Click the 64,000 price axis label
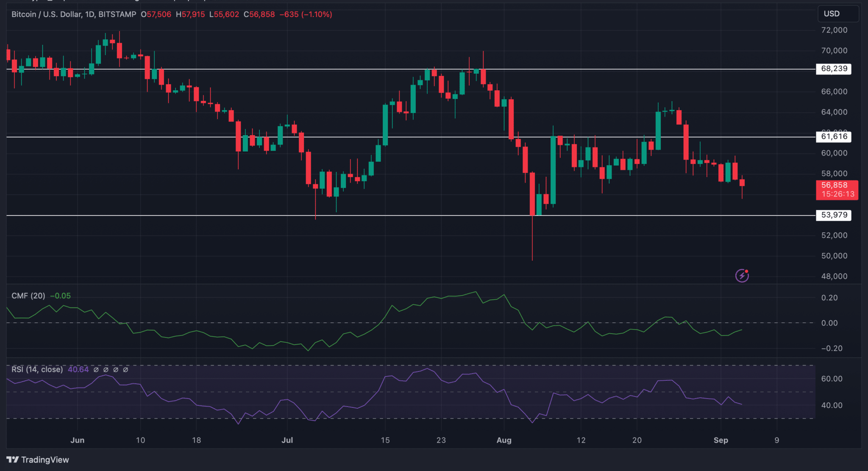Screen dimensions: 868x471 pos(834,112)
